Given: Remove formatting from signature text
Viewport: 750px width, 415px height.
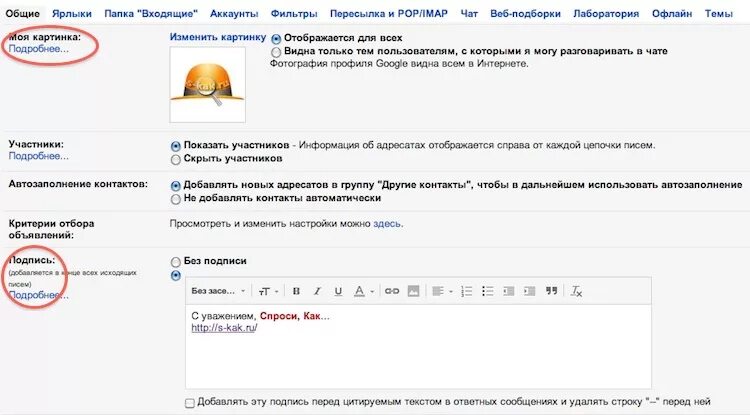Looking at the screenshot, I should click(576, 291).
